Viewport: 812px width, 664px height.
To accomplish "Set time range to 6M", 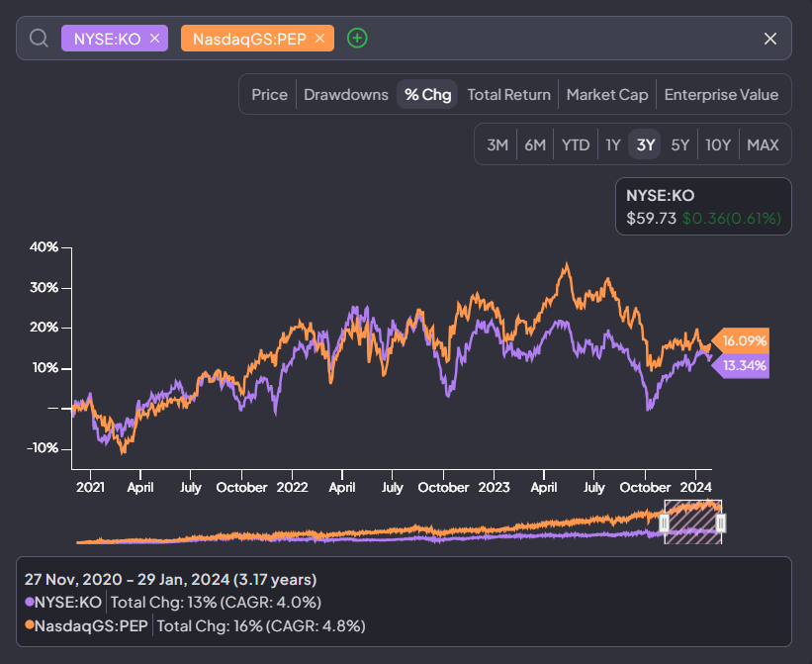I will point(535,144).
